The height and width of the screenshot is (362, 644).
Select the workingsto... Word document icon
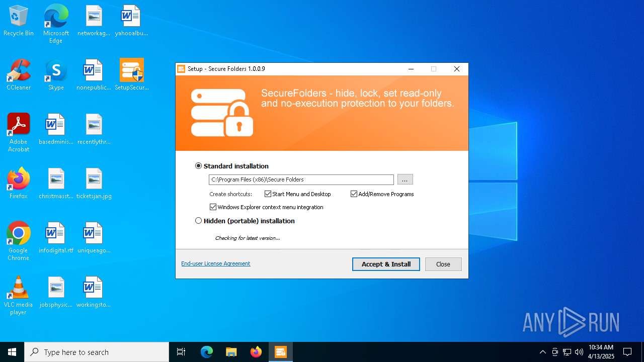(x=94, y=293)
